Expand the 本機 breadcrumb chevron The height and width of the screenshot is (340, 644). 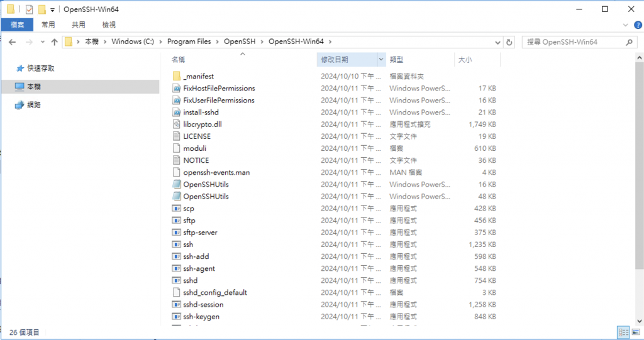[105, 42]
